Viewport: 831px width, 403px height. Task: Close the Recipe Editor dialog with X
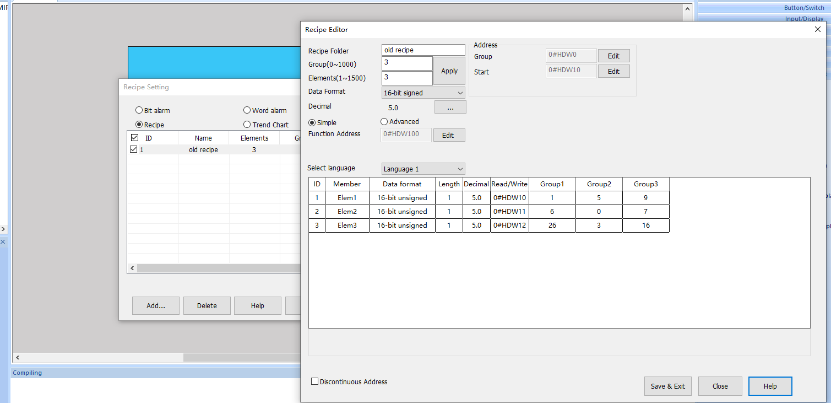coord(817,30)
